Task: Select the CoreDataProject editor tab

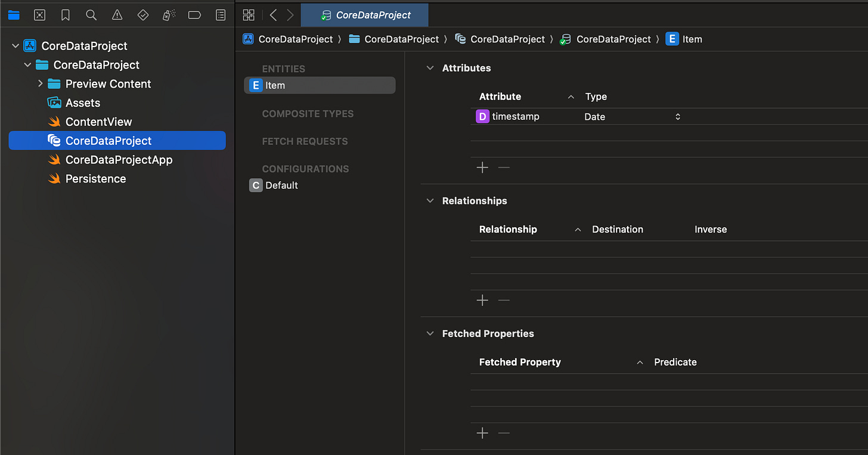Action: tap(364, 15)
